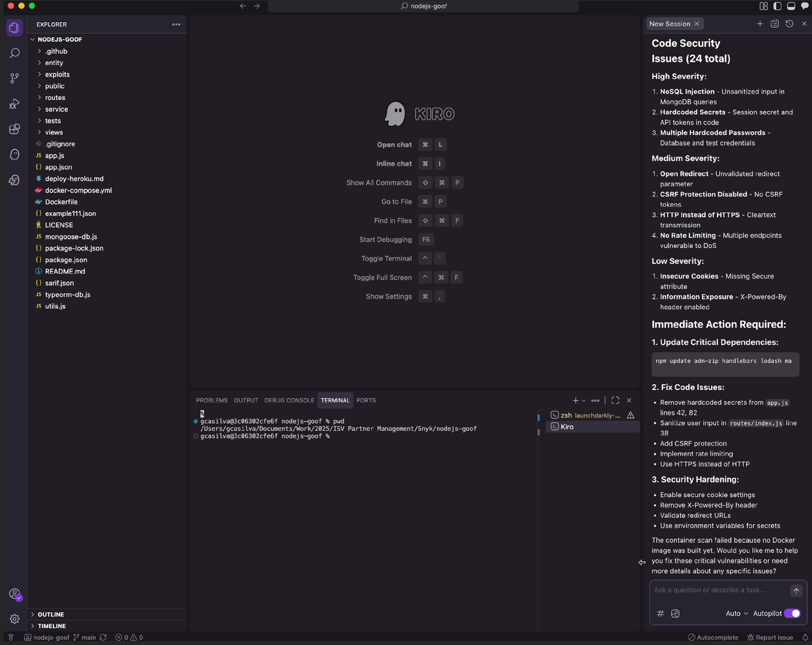Go back with navigation arrow
The width and height of the screenshot is (812, 645).
[243, 6]
